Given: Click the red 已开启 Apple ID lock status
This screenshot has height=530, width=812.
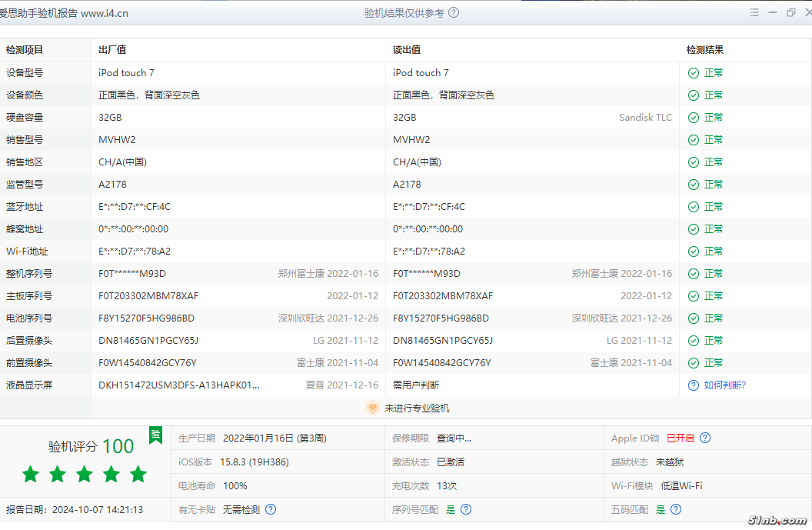Looking at the screenshot, I should click(x=680, y=438).
